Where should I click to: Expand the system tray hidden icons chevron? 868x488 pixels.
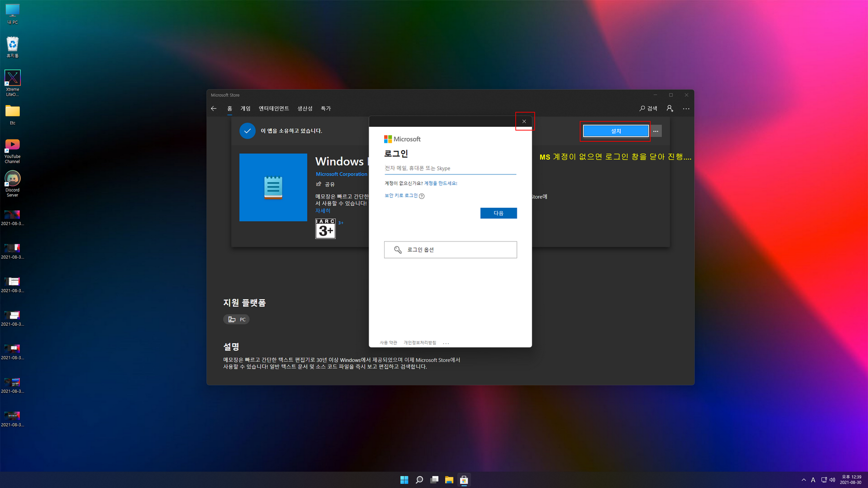click(x=804, y=480)
